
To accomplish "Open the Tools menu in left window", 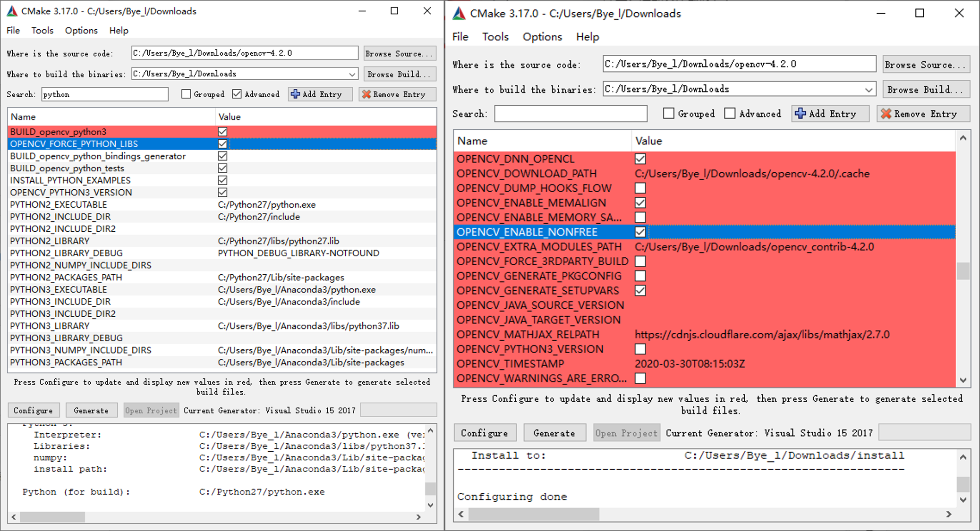I will pyautogui.click(x=42, y=31).
